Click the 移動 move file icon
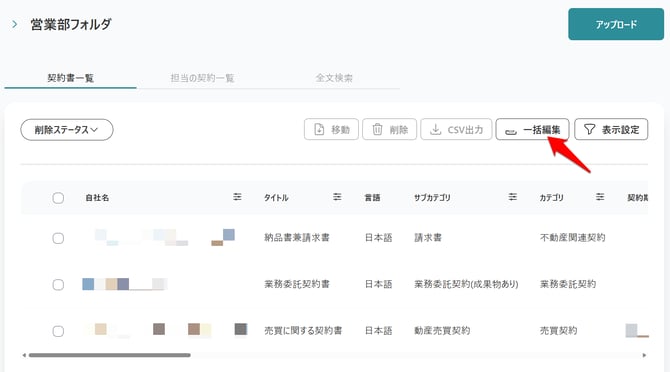670x372 pixels. pos(319,129)
